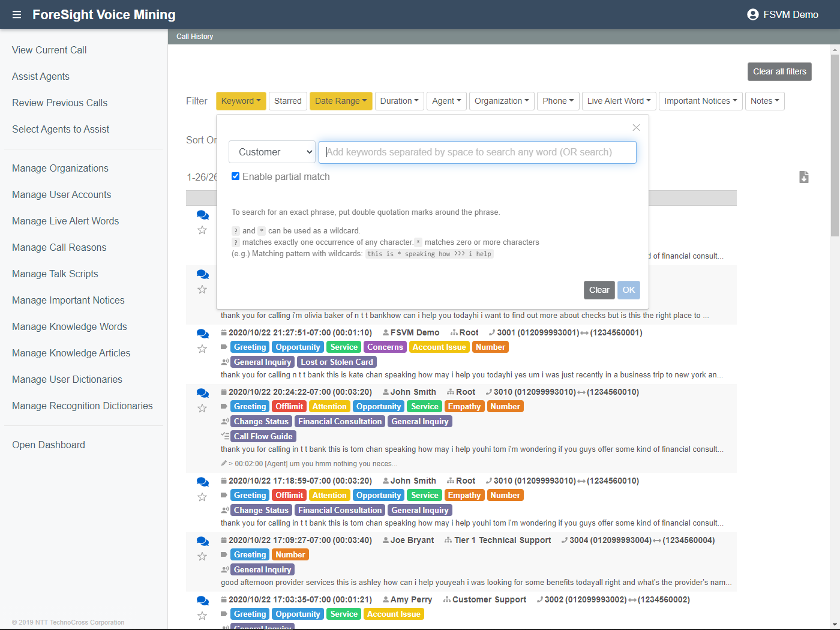Open the Customer search scope dropdown
Viewport: 840px width, 630px height.
click(x=272, y=152)
